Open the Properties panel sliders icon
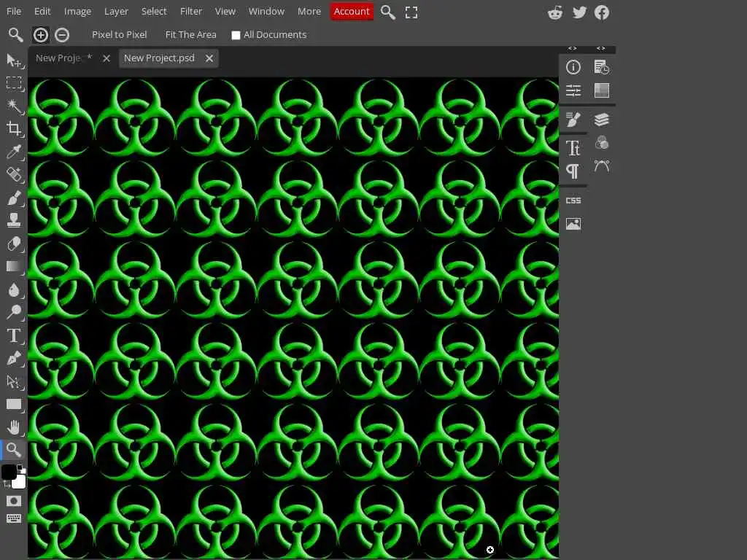The image size is (747, 560). [573, 90]
